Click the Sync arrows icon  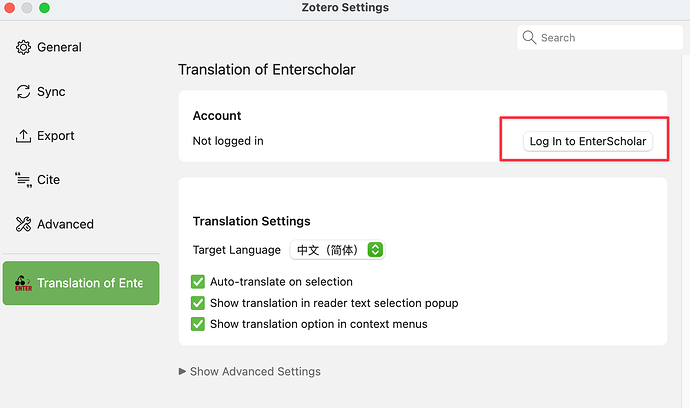pyautogui.click(x=23, y=92)
